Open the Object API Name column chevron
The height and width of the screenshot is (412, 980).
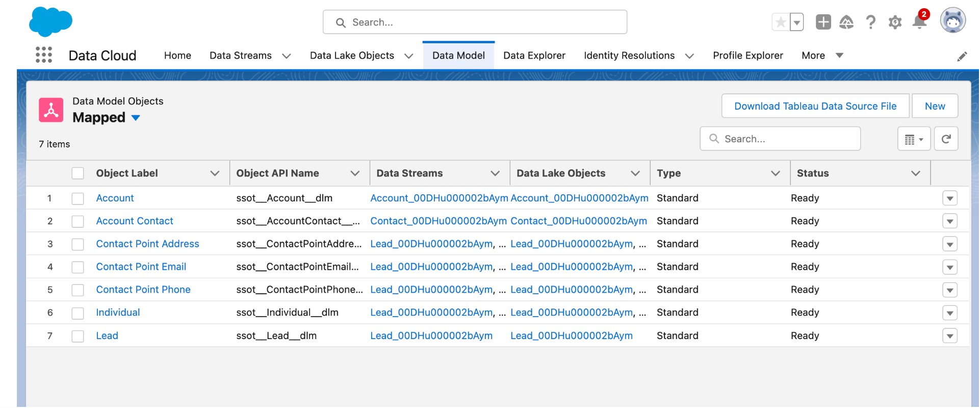[x=355, y=173]
